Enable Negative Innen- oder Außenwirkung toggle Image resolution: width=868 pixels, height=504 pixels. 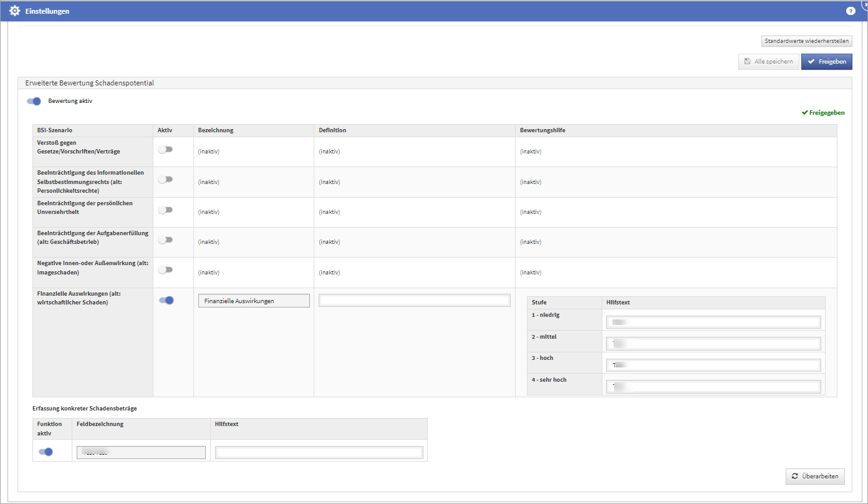tap(165, 270)
